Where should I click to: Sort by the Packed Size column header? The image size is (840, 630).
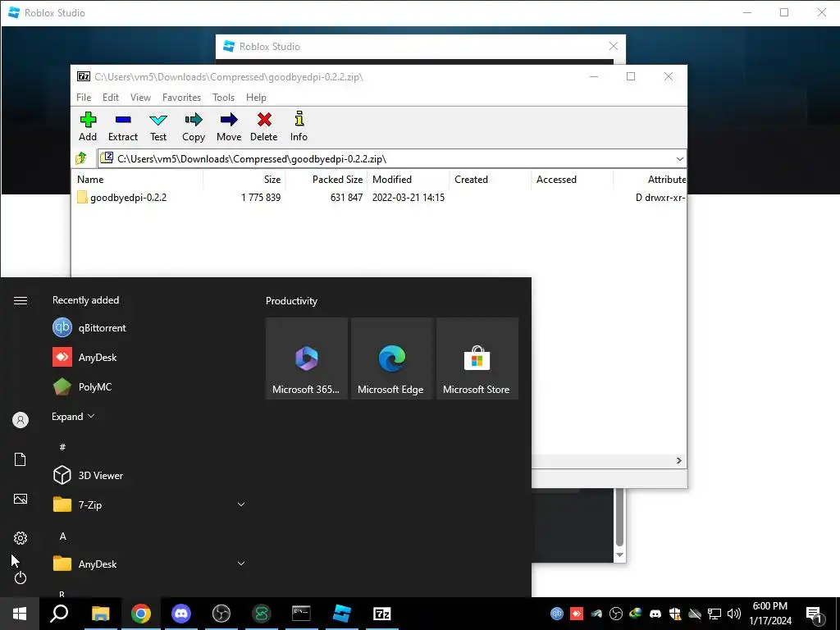coord(326,180)
